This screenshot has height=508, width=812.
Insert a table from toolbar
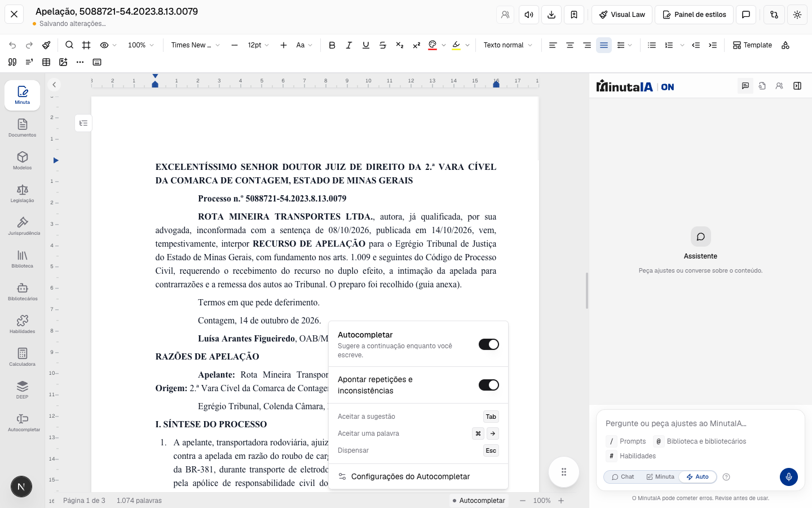click(x=46, y=62)
